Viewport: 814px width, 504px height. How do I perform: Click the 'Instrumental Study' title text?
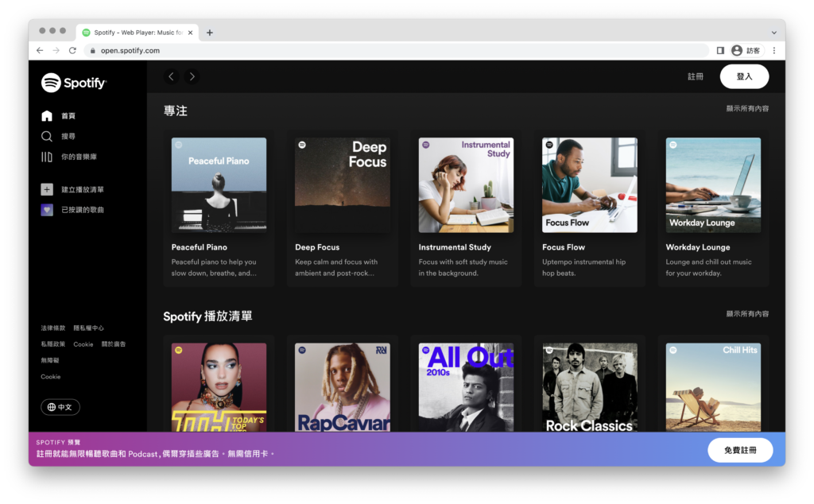[x=455, y=247]
